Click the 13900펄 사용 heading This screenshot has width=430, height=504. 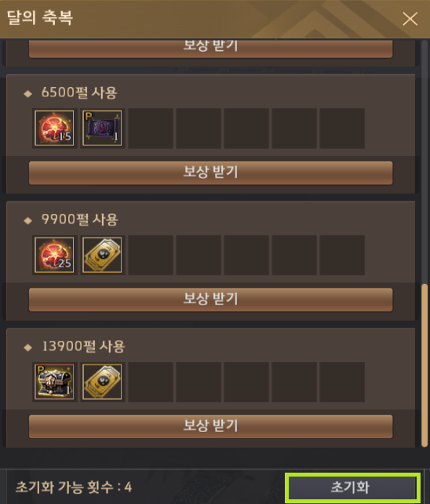click(x=83, y=346)
